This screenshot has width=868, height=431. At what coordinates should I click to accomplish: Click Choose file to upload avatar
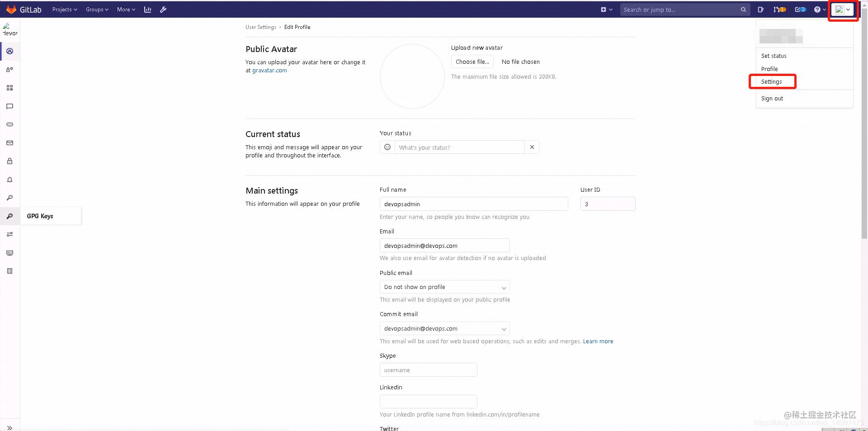pos(472,62)
